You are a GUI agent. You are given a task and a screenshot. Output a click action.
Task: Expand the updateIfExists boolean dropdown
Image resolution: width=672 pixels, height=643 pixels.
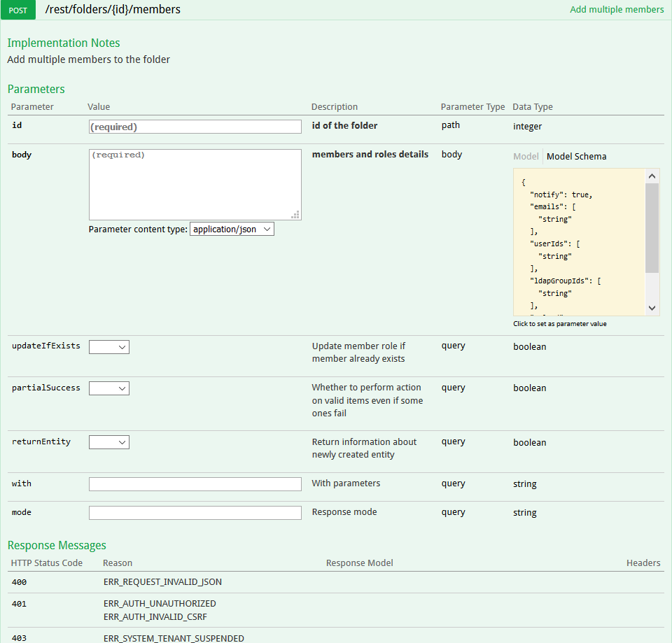tap(109, 347)
